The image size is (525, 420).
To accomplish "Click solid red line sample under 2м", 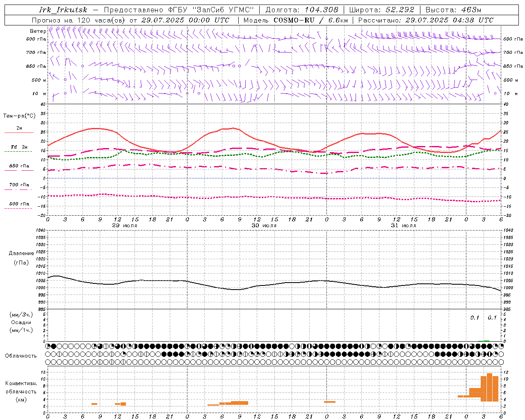I will tap(19, 132).
